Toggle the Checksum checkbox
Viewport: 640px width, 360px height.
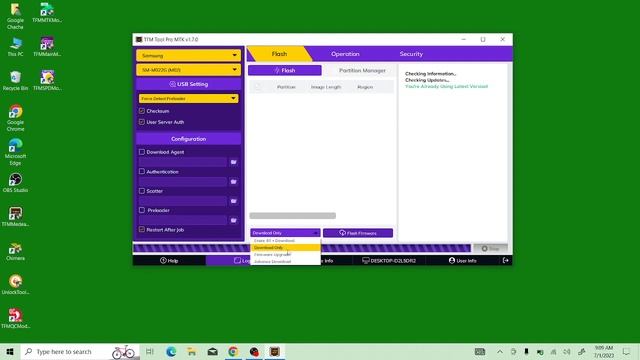(142, 111)
